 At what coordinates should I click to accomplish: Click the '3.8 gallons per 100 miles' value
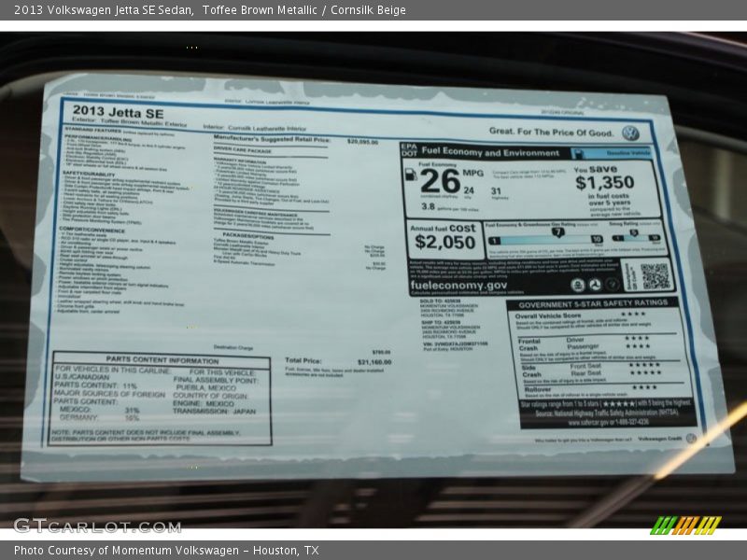(x=449, y=207)
